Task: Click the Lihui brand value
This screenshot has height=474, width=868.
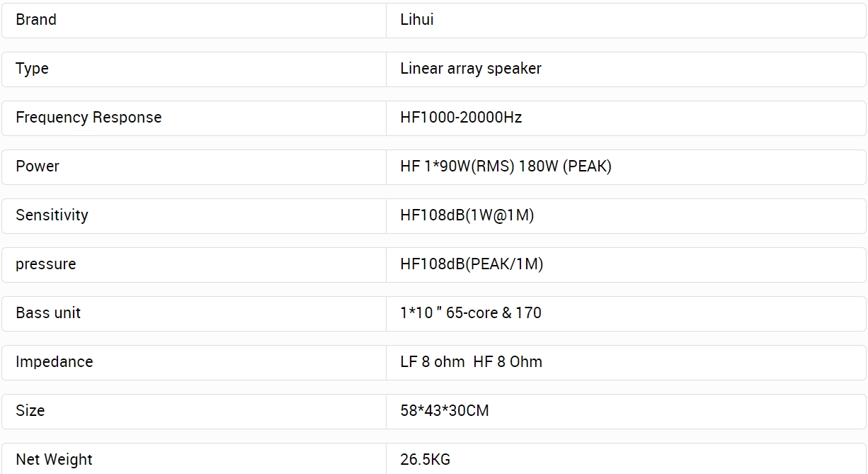Action: (417, 20)
